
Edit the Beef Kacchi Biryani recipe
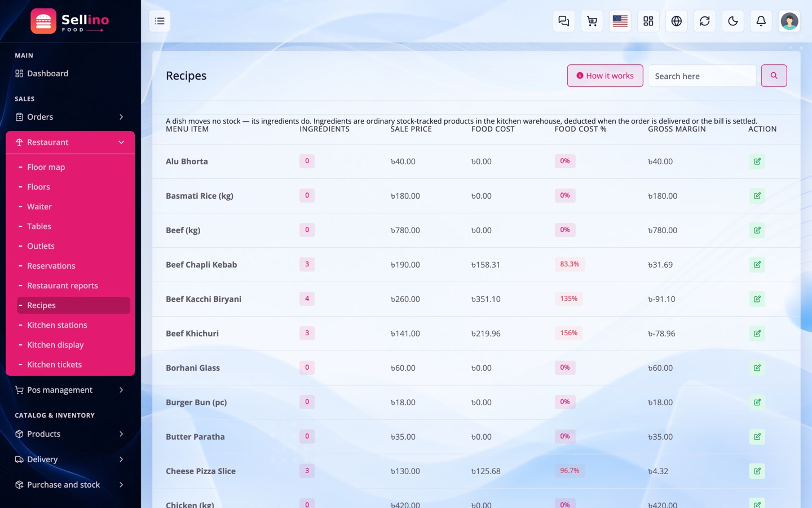pos(757,299)
